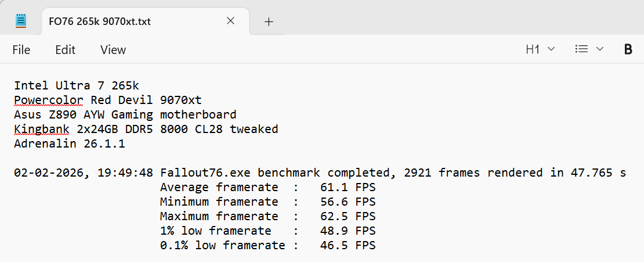
Task: Open the H1 heading dropdown
Action: point(540,49)
